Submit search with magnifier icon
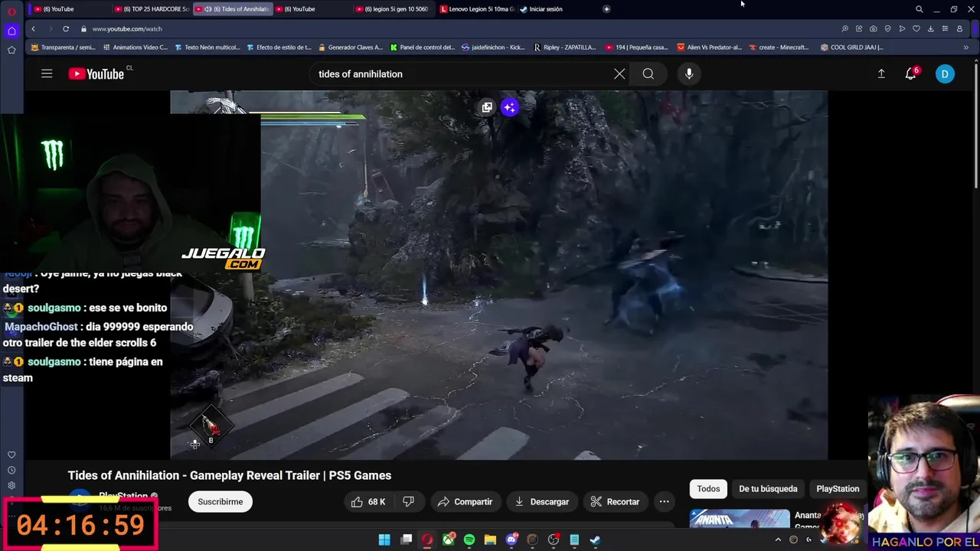 click(x=648, y=74)
